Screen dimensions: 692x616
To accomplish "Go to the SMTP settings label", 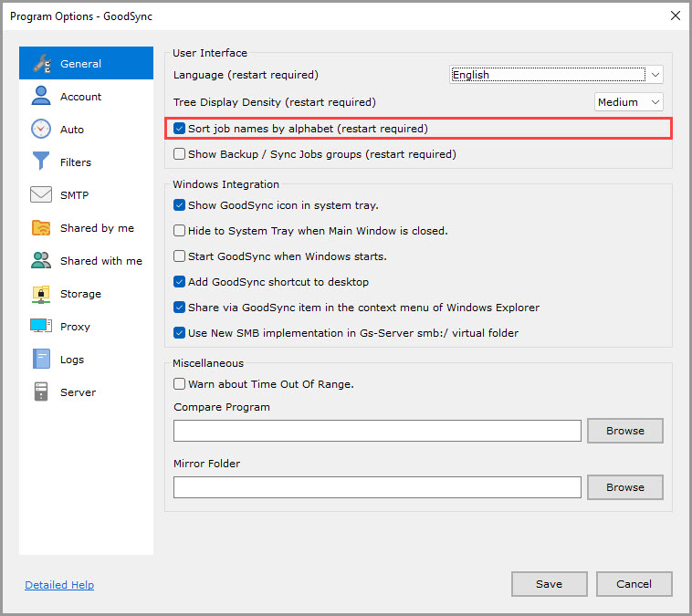I will 75,195.
